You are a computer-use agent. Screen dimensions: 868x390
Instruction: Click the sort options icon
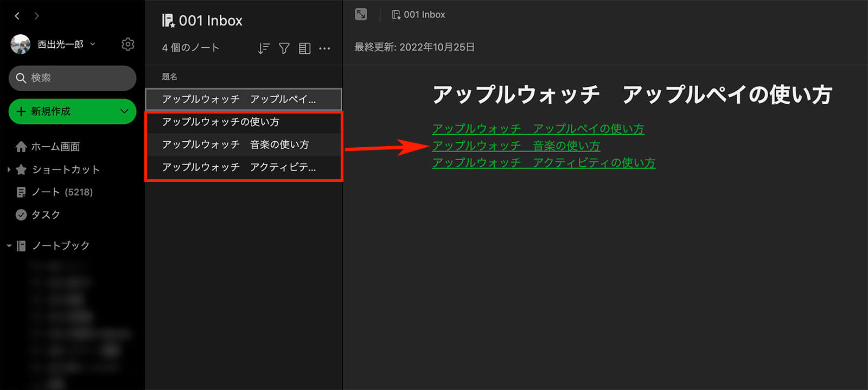point(264,48)
